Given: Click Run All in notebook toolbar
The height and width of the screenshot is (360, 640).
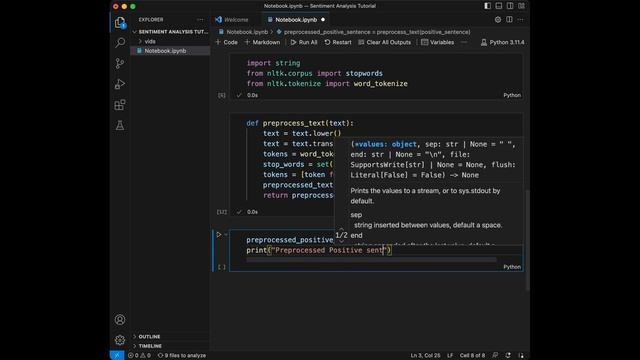Looking at the screenshot, I should click(x=304, y=42).
